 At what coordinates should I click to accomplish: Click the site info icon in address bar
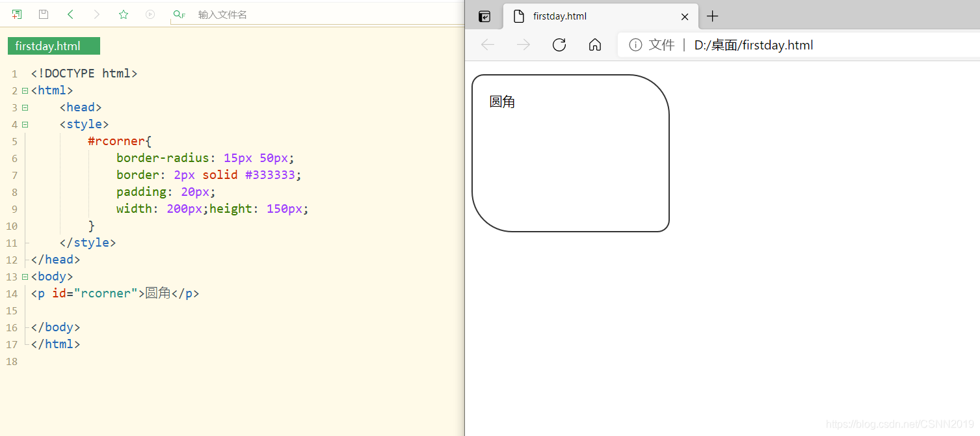tap(635, 45)
